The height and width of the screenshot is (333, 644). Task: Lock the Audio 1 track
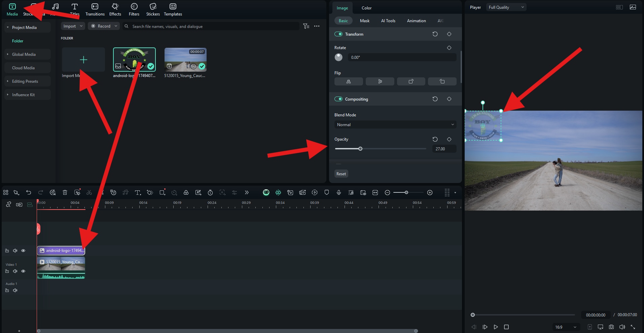[7, 290]
